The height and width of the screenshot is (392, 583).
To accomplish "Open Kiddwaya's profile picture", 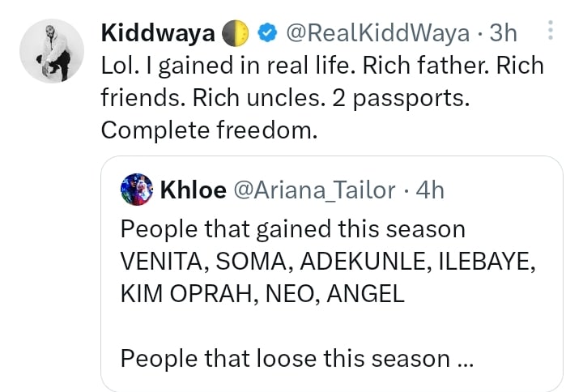I will [51, 51].
